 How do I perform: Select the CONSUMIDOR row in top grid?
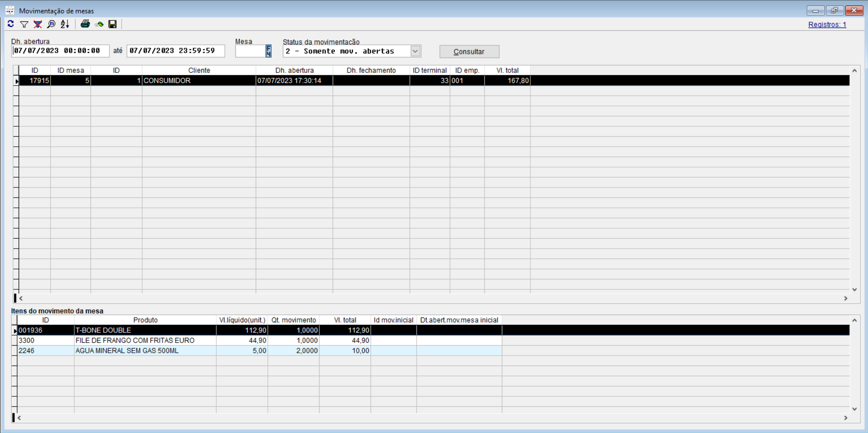pyautogui.click(x=199, y=81)
